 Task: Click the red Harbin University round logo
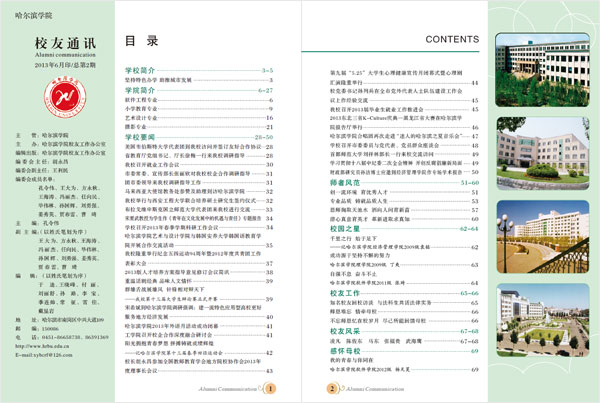click(x=65, y=97)
